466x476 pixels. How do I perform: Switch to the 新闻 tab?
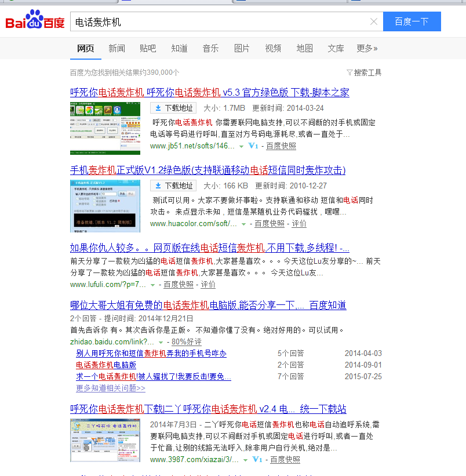pyautogui.click(x=117, y=48)
